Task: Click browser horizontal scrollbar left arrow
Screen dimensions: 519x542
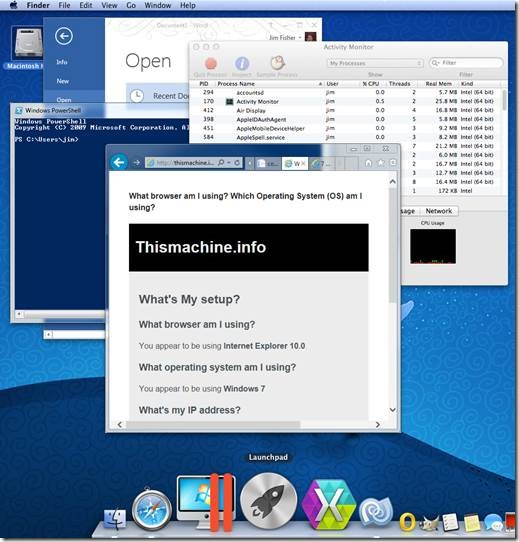Action: [x=120, y=424]
